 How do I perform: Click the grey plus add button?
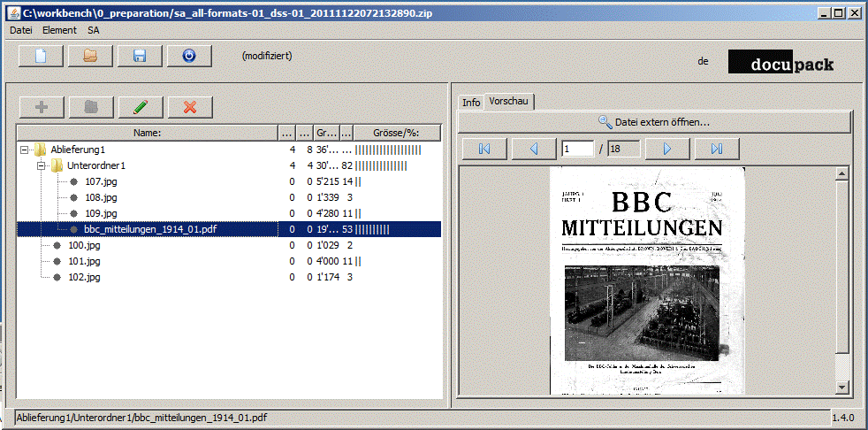pyautogui.click(x=42, y=108)
